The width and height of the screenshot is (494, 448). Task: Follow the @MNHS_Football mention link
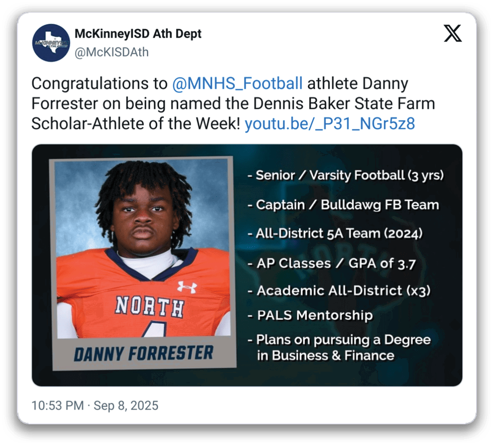[237, 84]
